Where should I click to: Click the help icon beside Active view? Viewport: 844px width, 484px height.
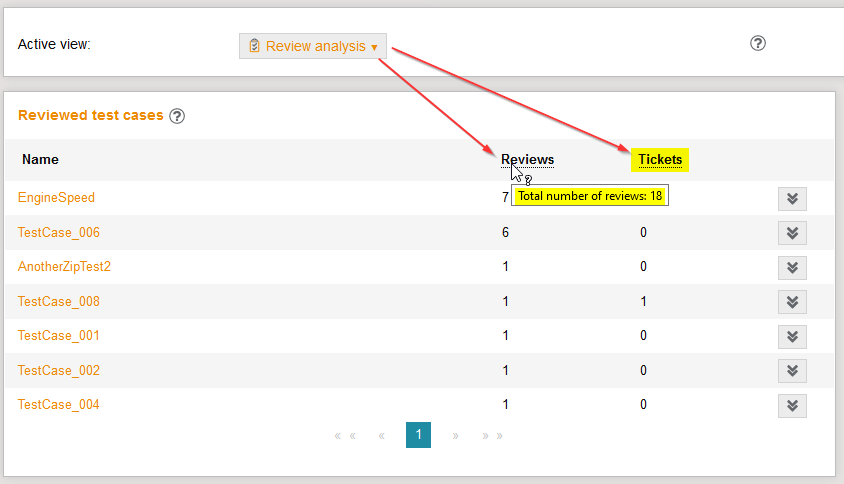point(758,43)
